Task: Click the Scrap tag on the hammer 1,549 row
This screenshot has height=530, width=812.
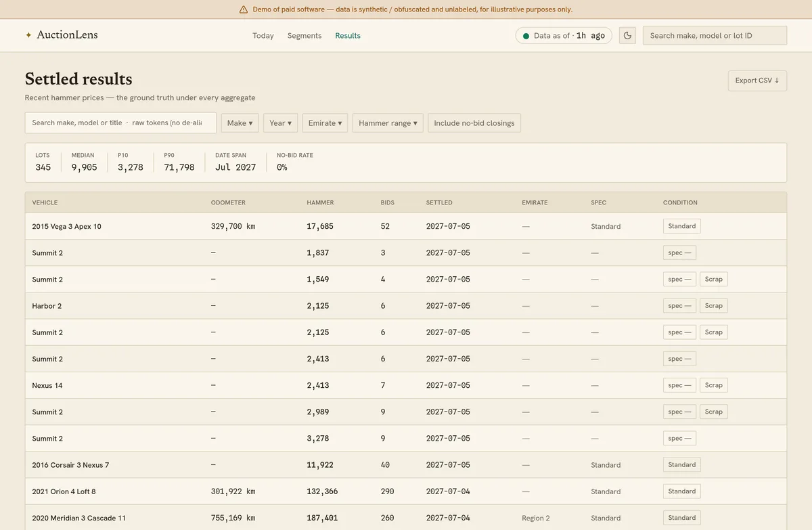Action: tap(713, 279)
